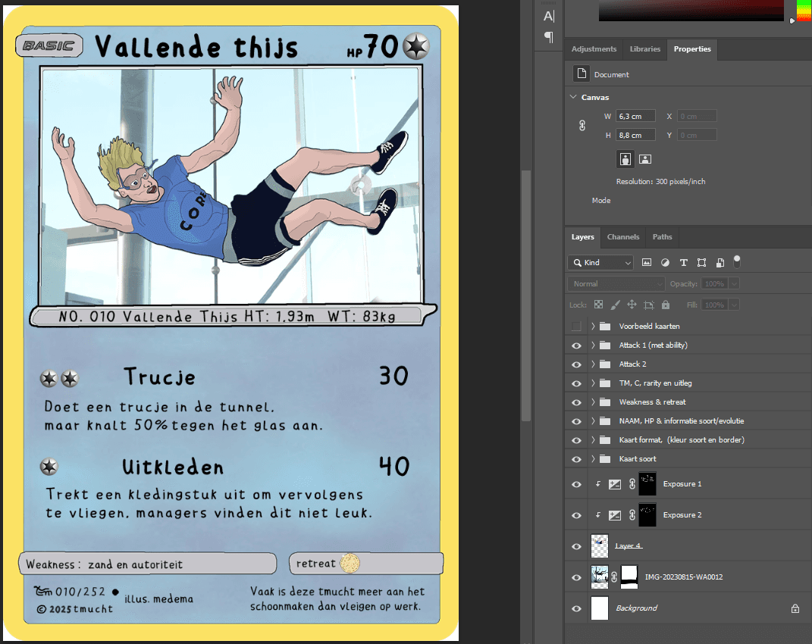Image resolution: width=812 pixels, height=644 pixels.
Task: Open the Opacity dropdown arrow
Action: 734,283
